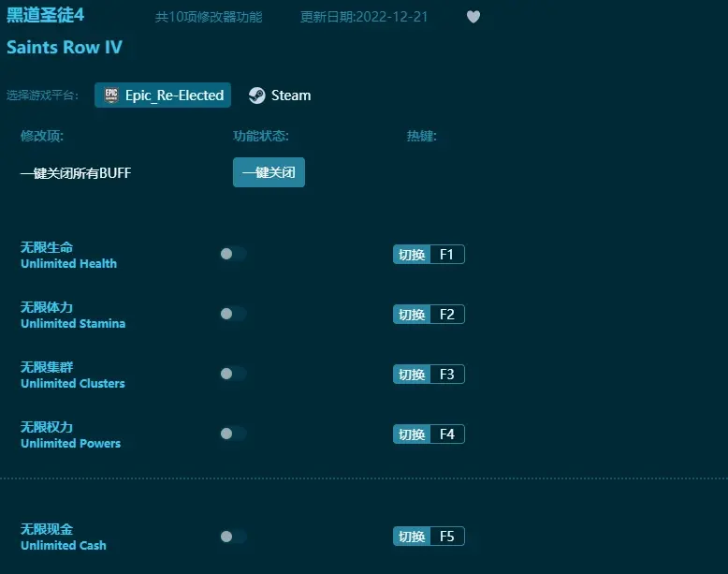Screen dimensions: 728x574
Task: Click the 共10项修改器功能 text
Action: pos(209,17)
